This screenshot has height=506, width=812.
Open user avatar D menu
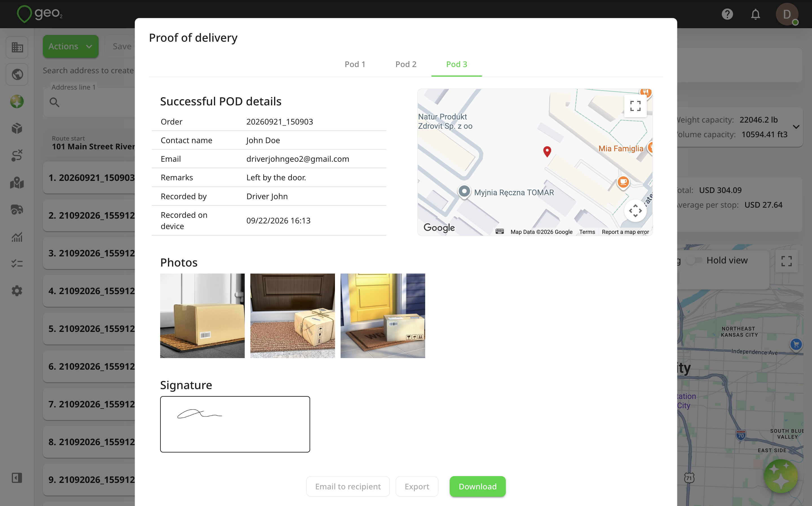[x=787, y=14]
